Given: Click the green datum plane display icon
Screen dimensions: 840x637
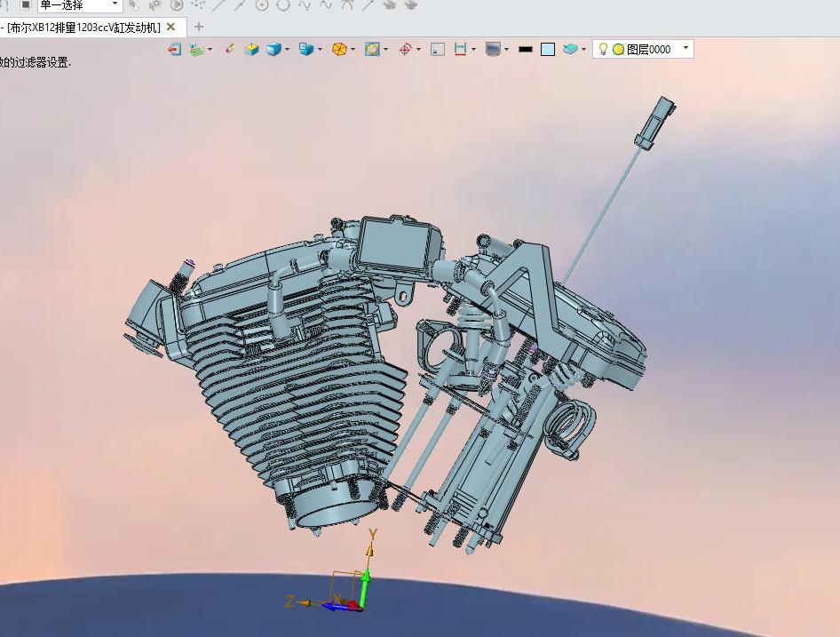Looking at the screenshot, I should point(197,50).
